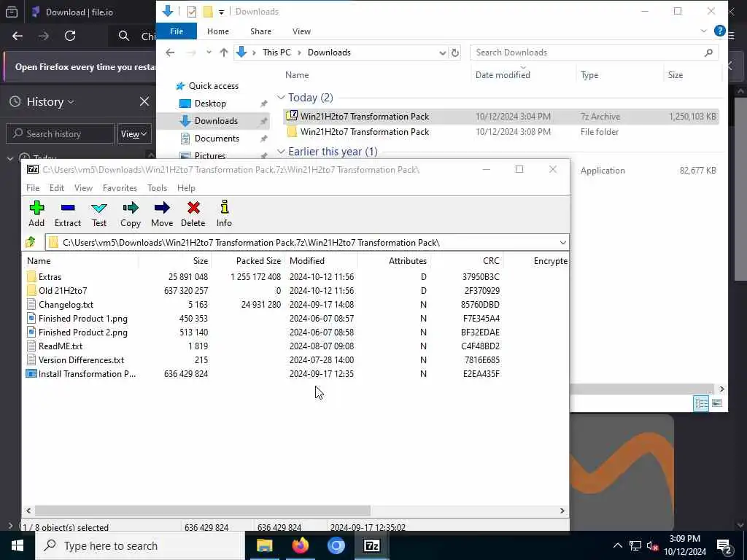The width and height of the screenshot is (747, 560).
Task: Open File Explorer from the taskbar
Action: (264, 545)
